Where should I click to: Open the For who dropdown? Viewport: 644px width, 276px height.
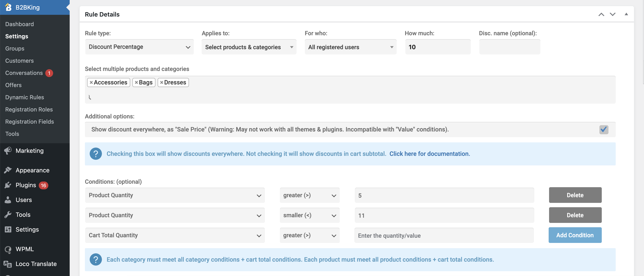(351, 47)
